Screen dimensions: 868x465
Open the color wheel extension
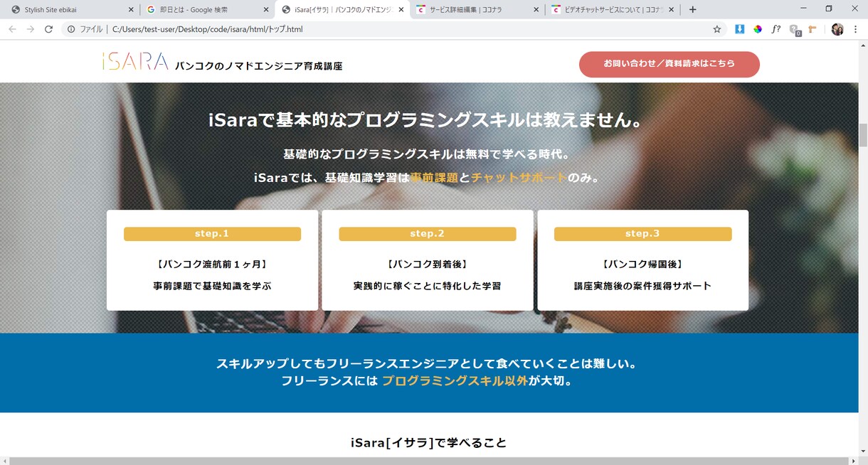(x=758, y=29)
